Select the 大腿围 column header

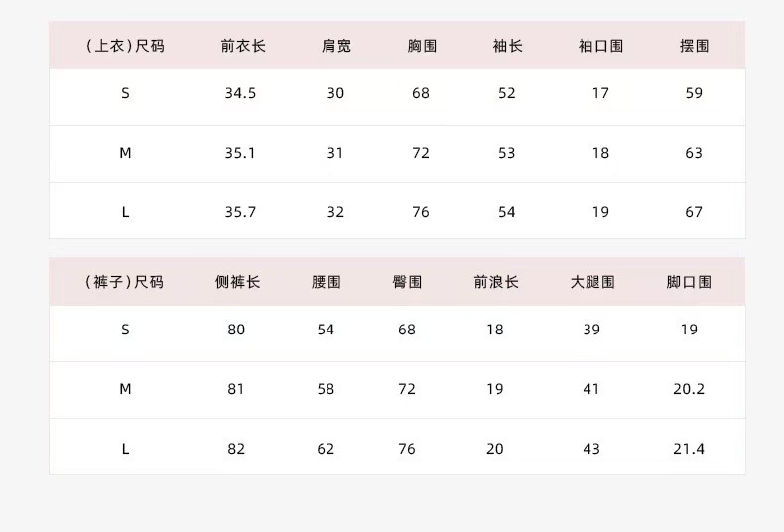(592, 282)
